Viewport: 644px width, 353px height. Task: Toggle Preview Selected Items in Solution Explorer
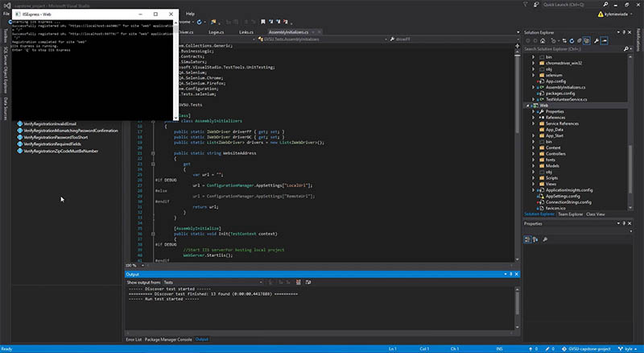(605, 41)
